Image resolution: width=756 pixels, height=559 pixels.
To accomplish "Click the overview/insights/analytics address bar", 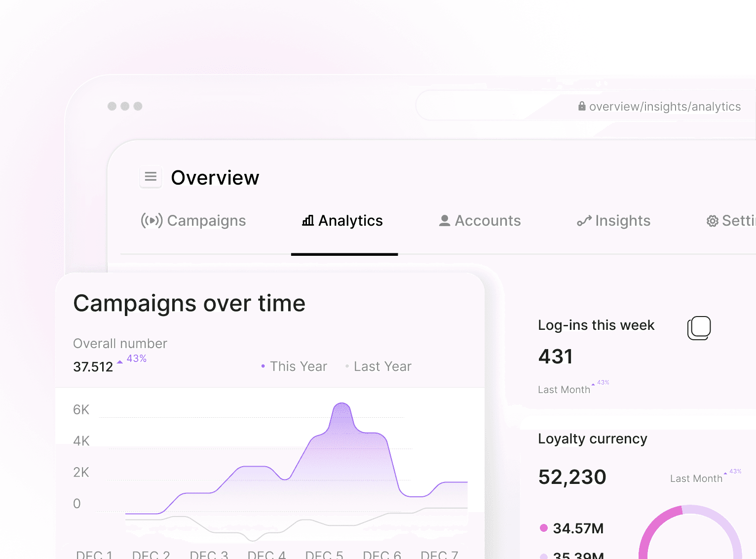I will pyautogui.click(x=586, y=106).
